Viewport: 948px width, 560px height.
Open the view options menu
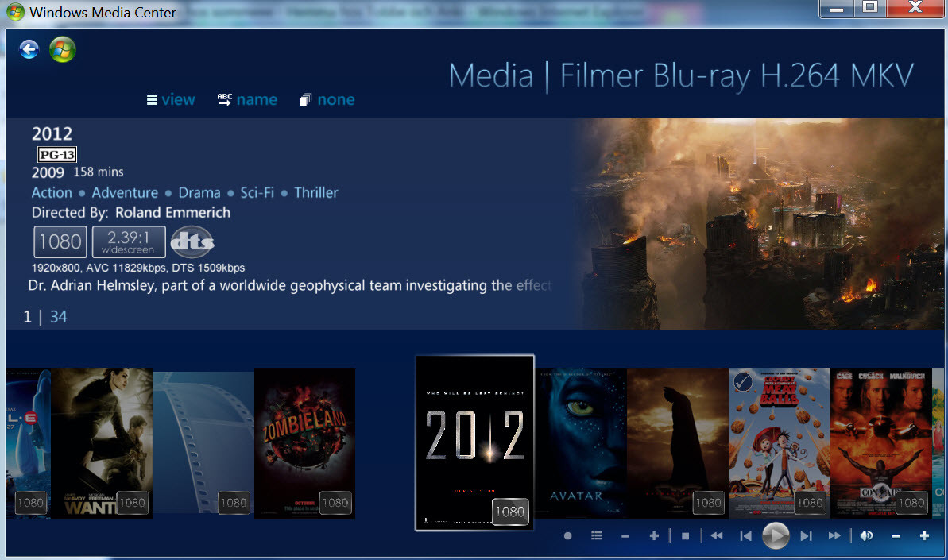pyautogui.click(x=171, y=99)
